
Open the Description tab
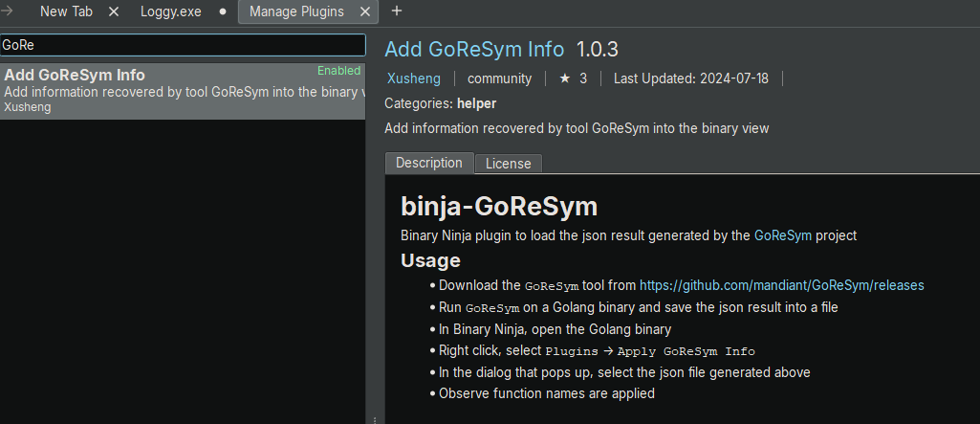click(x=428, y=163)
